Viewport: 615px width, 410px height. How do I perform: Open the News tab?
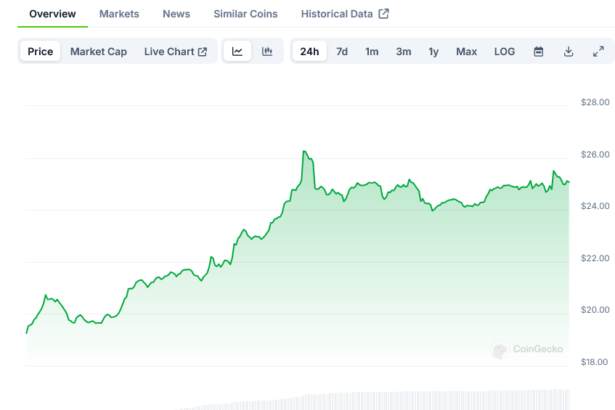tap(176, 14)
